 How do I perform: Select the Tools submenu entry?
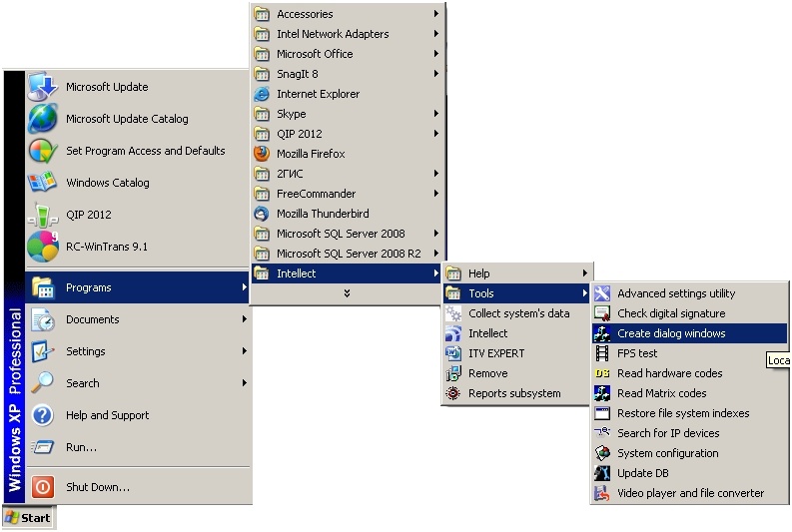[516, 293]
